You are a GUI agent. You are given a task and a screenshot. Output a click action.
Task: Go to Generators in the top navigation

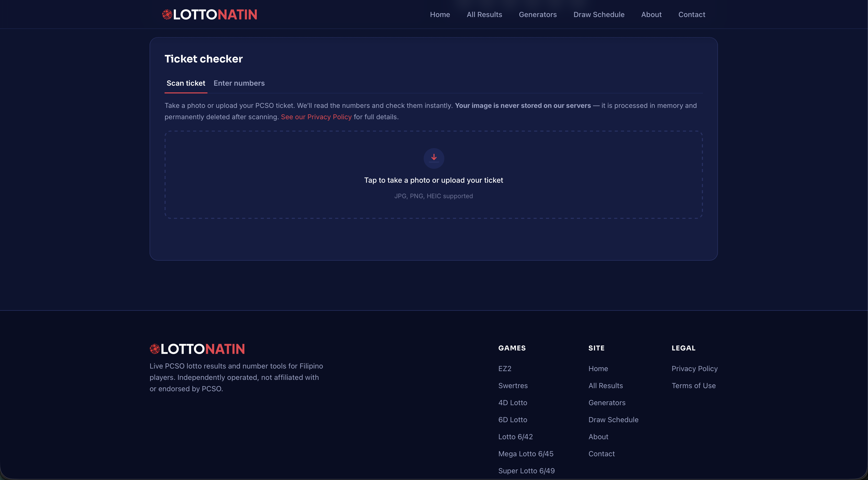pyautogui.click(x=537, y=14)
